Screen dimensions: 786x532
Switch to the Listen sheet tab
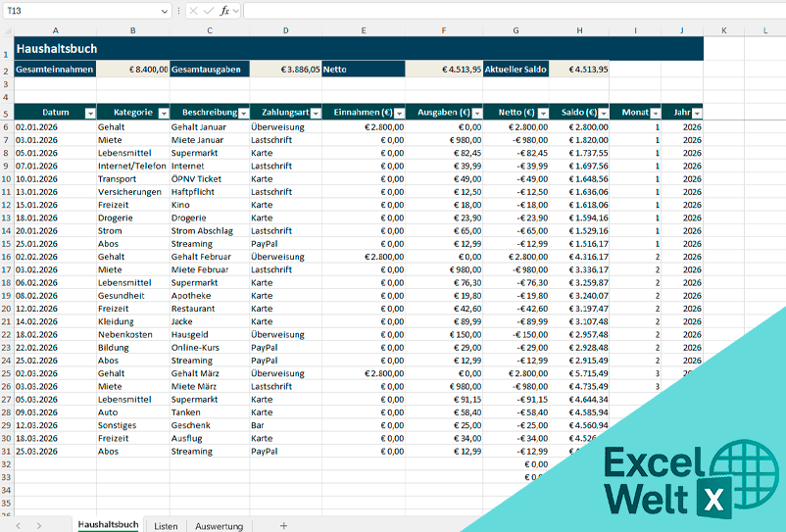click(166, 526)
